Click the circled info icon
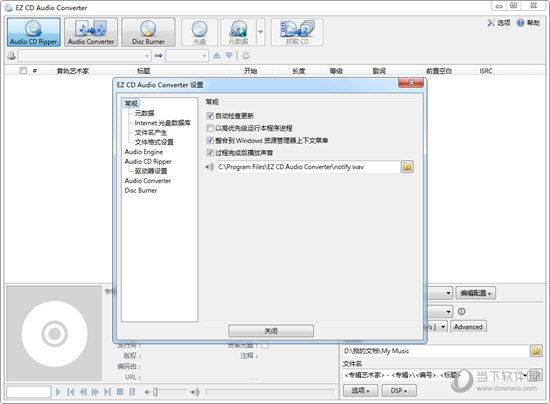This screenshot has width=550, height=404. point(462,311)
